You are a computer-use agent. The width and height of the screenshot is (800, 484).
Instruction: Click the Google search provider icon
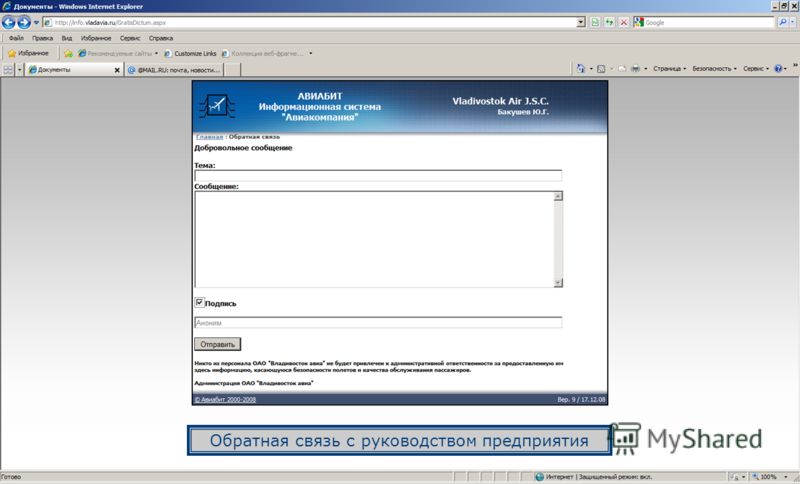coord(638,22)
